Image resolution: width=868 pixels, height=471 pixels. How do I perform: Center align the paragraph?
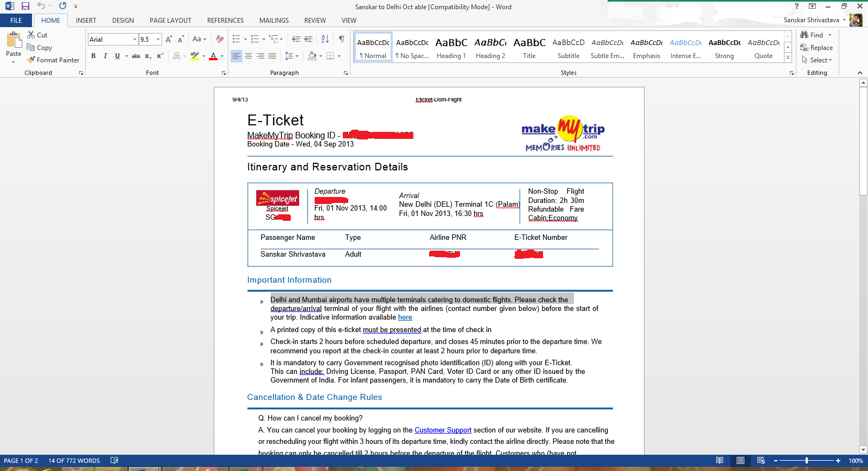[248, 56]
